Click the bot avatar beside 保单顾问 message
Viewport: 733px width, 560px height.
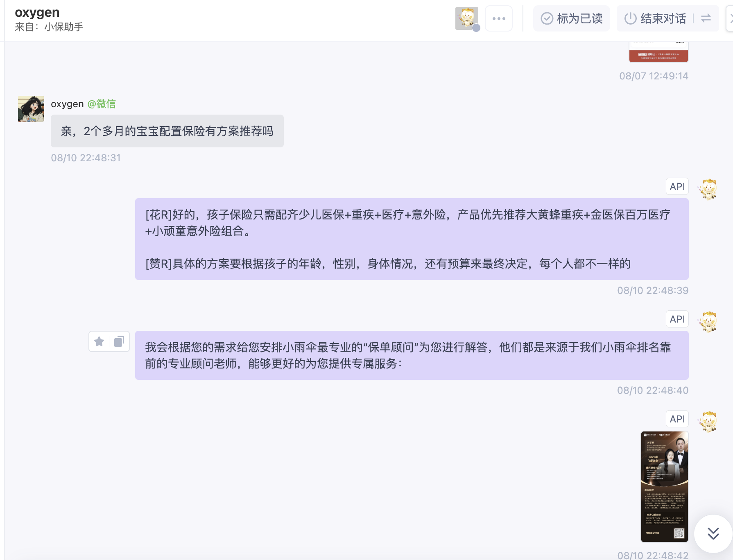(x=708, y=321)
